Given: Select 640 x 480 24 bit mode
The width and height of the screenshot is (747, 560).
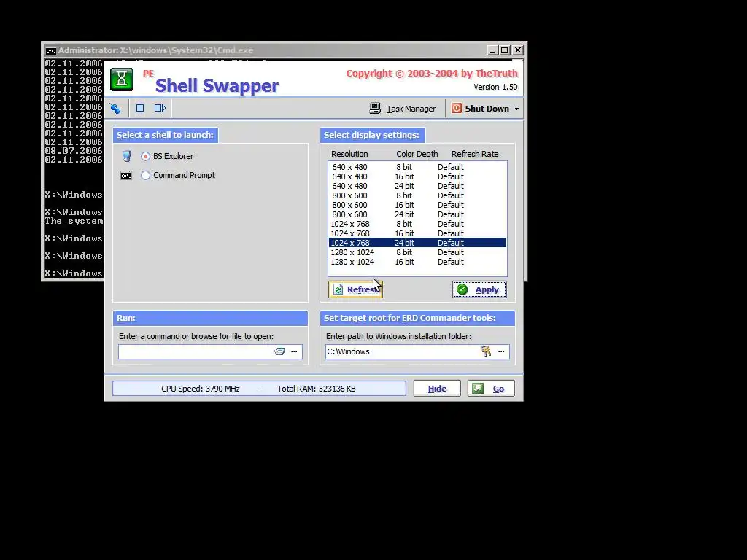Looking at the screenshot, I should pyautogui.click(x=417, y=186).
